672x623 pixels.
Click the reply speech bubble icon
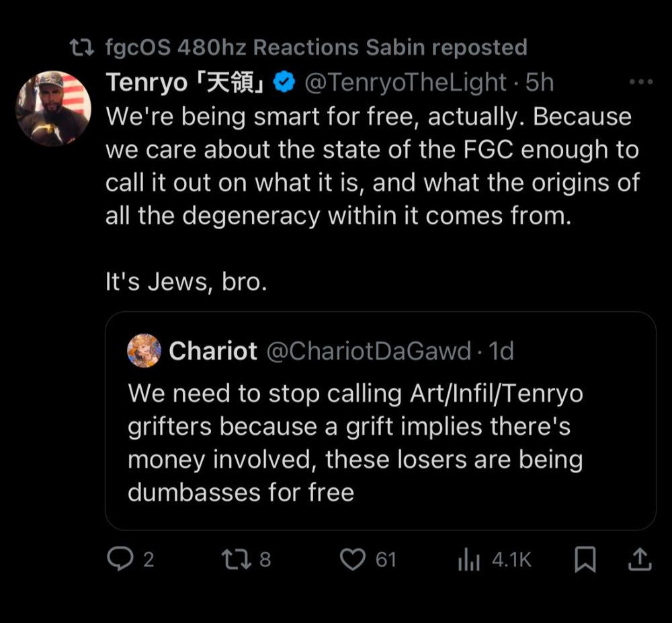pos(120,559)
